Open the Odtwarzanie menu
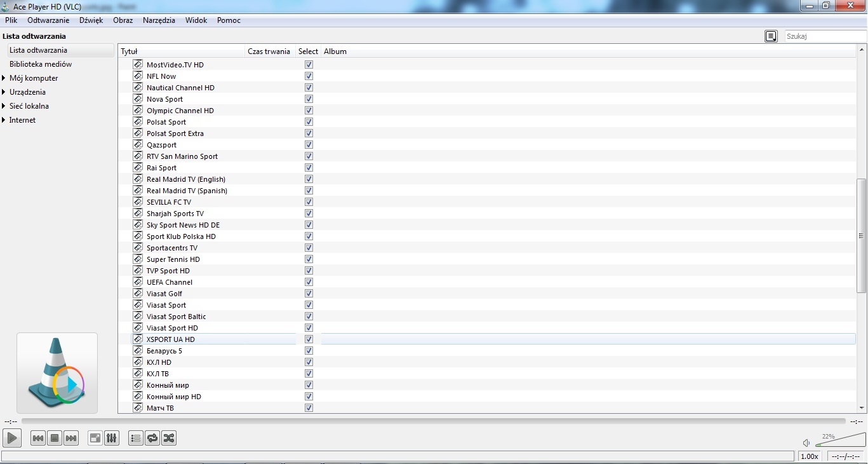868x464 pixels. (x=48, y=20)
